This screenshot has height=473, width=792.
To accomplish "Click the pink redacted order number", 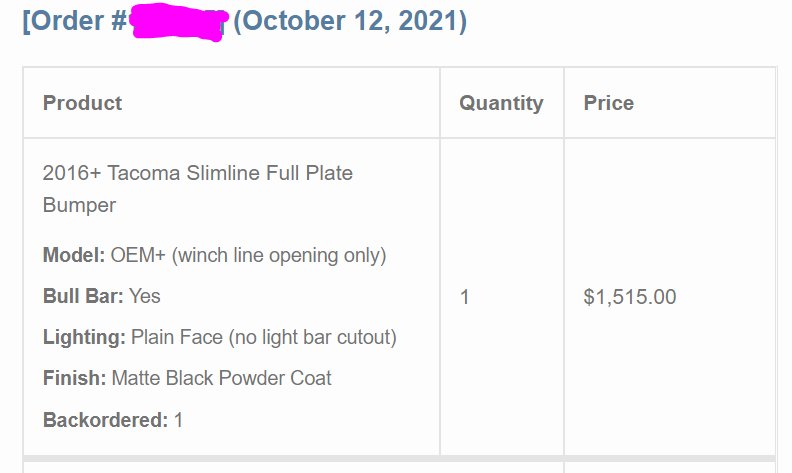I will (x=178, y=22).
